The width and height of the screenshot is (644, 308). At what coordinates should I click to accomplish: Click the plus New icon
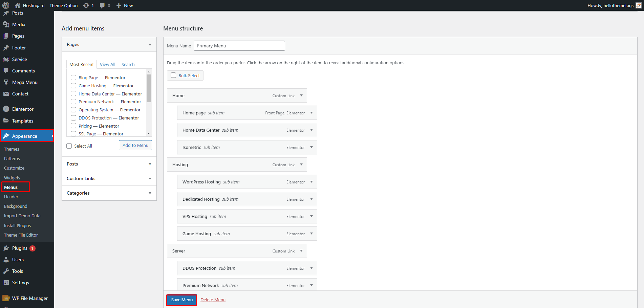pyautogui.click(x=119, y=5)
